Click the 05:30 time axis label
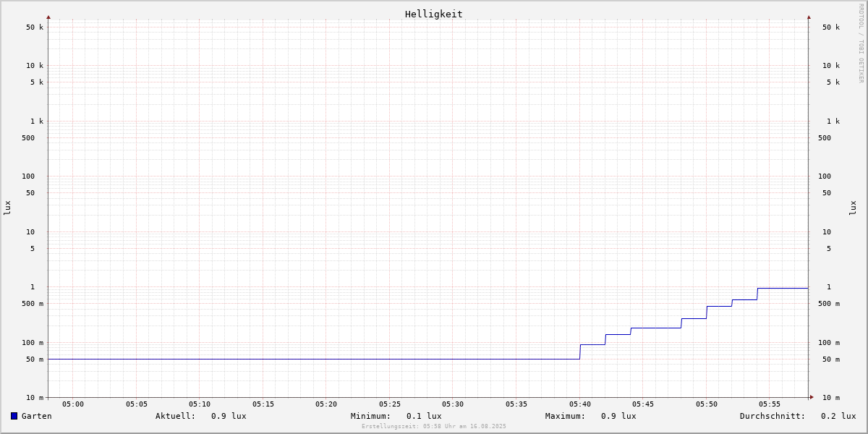Image resolution: width=868 pixels, height=434 pixels. 453,404
